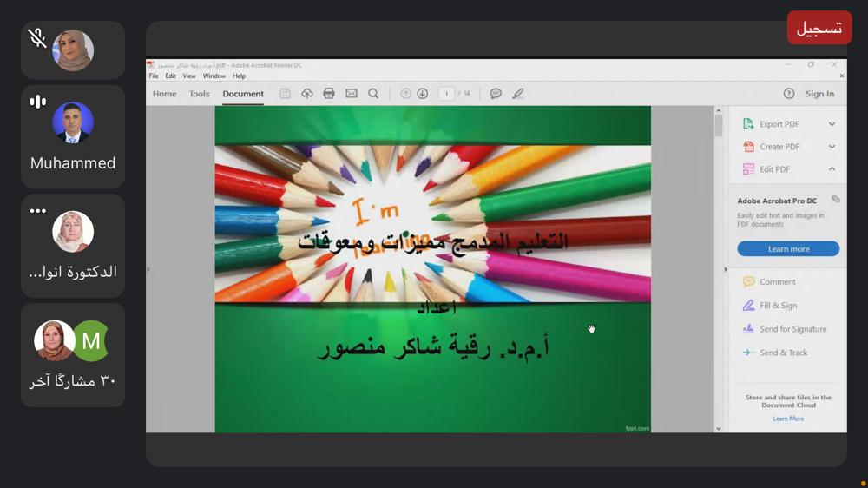Go to next page arrow

click(423, 94)
